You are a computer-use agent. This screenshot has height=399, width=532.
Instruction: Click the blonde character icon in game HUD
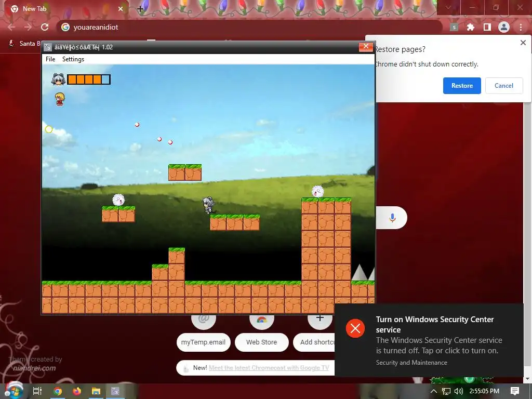coord(60,99)
